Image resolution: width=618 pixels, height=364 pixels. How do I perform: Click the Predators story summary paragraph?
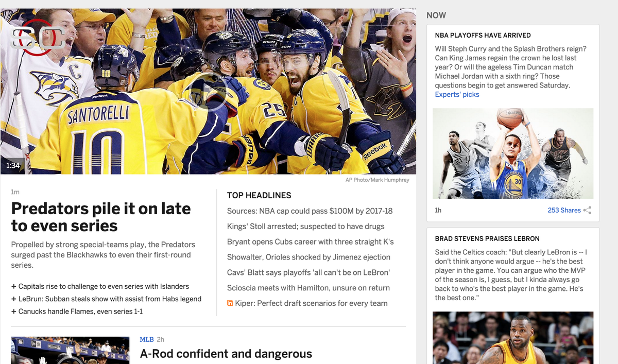pos(103,255)
